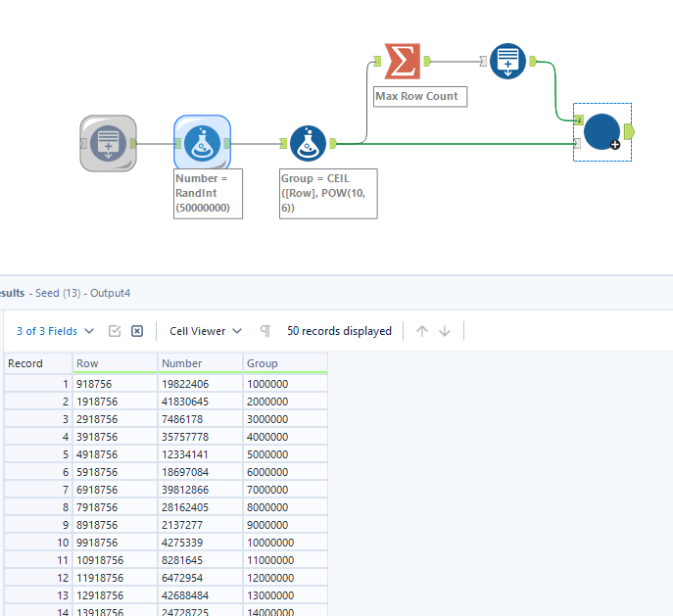Viewport: 673px width, 616px height.
Task: Select Number cell 6472954
Action: (x=200, y=578)
